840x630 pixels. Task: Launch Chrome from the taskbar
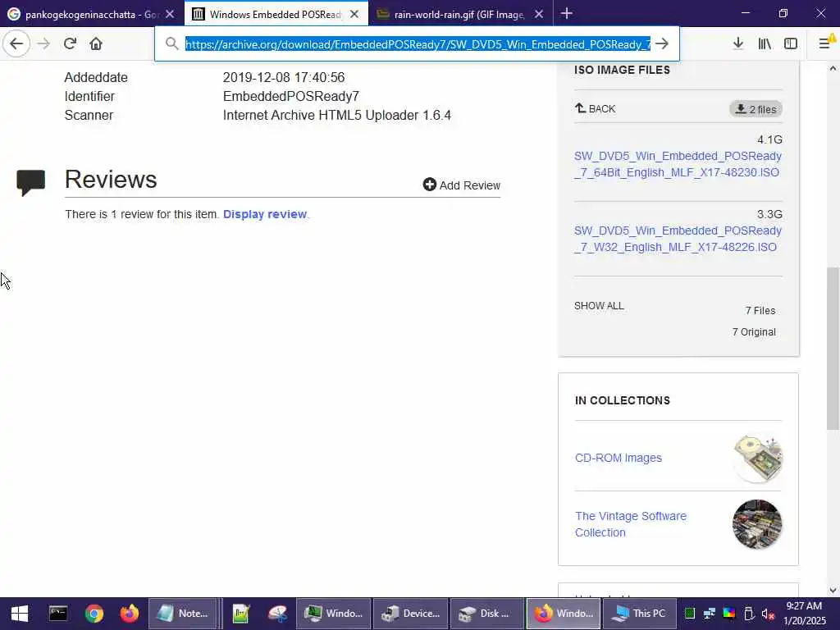click(94, 614)
